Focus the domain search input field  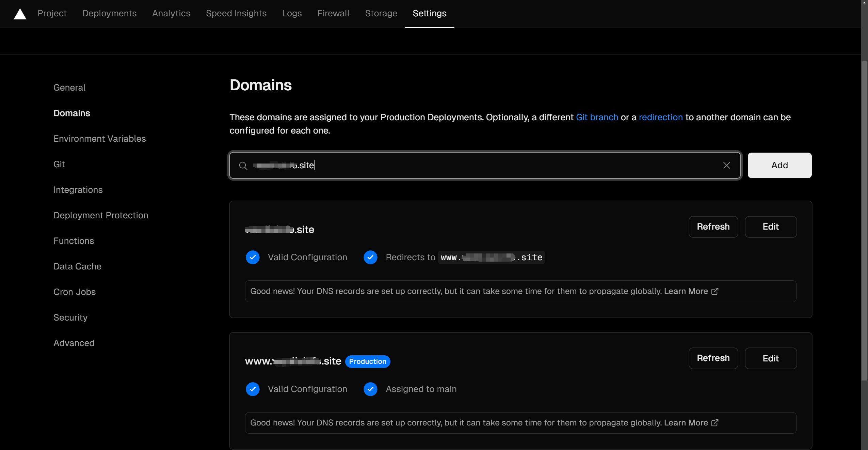(485, 166)
